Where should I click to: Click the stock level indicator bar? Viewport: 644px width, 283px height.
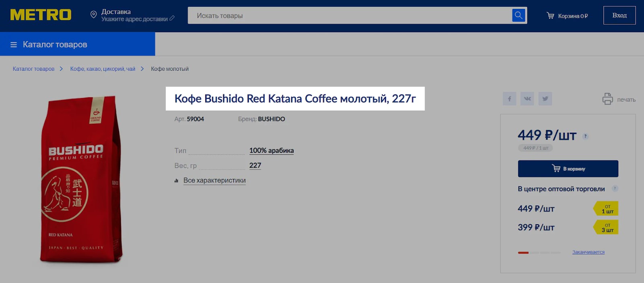[x=539, y=252]
